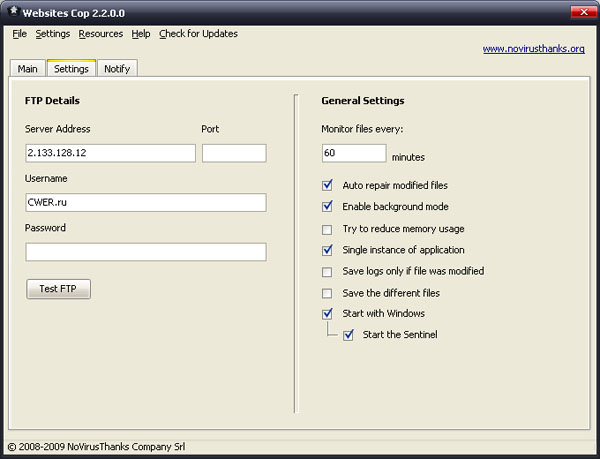Check Save the different files option
Image resolution: width=600 pixels, height=459 pixels.
pyautogui.click(x=327, y=293)
